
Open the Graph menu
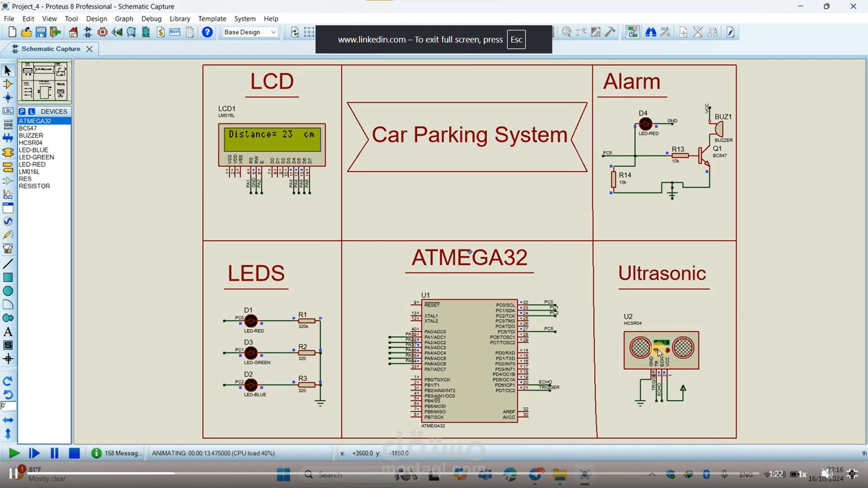pyautogui.click(x=124, y=19)
